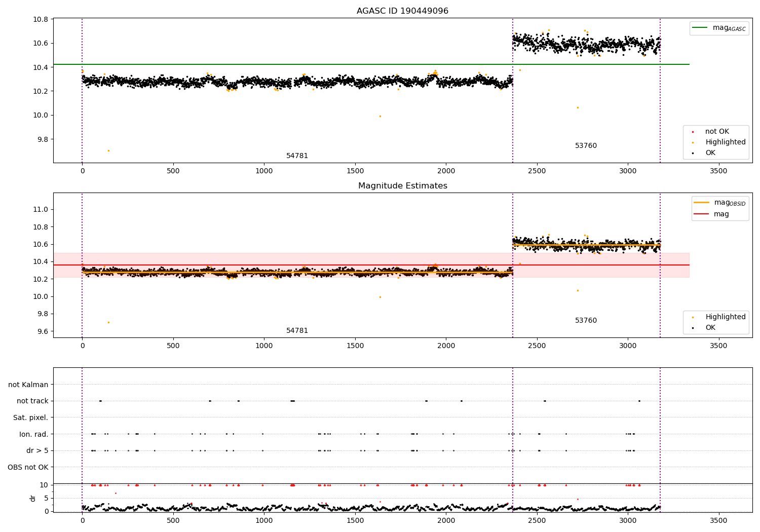
Task: Click the title 'AGASC ID 190449096'
Action: click(402, 11)
